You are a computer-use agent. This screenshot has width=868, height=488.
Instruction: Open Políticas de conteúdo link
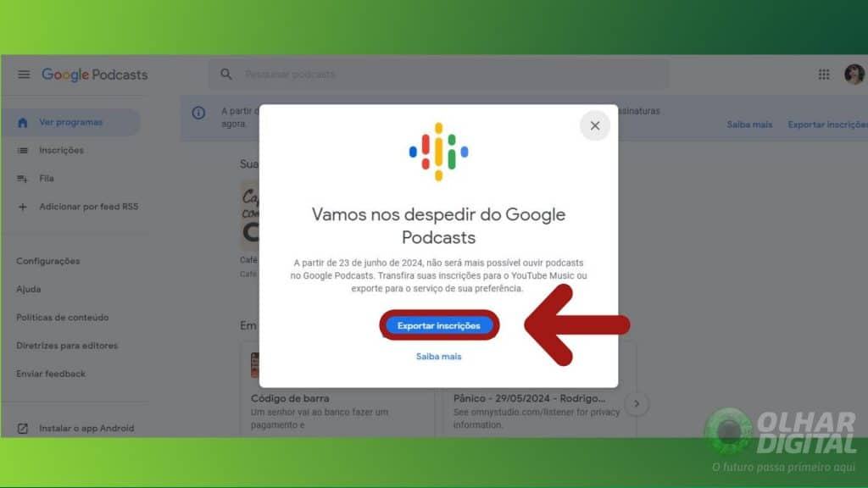63,318
